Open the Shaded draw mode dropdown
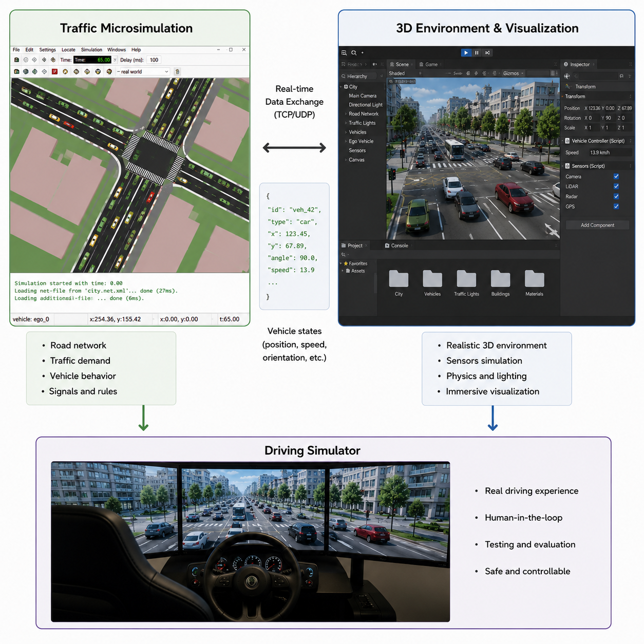 [x=405, y=73]
